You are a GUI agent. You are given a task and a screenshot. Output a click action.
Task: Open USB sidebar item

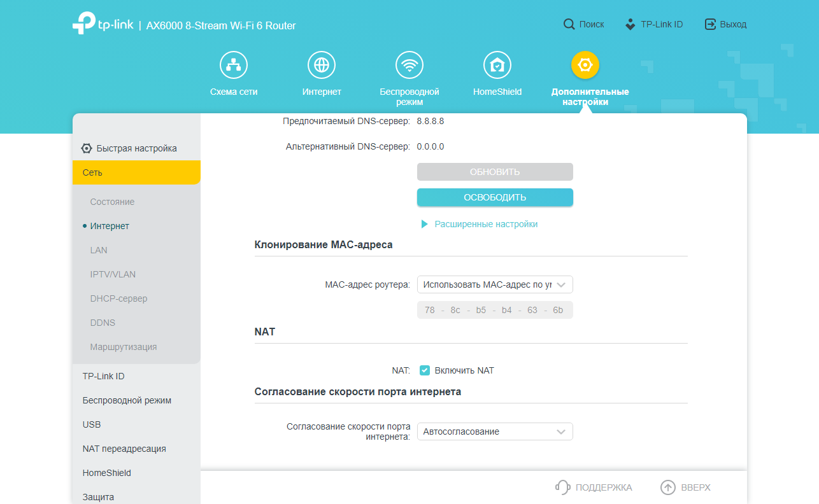[92, 424]
